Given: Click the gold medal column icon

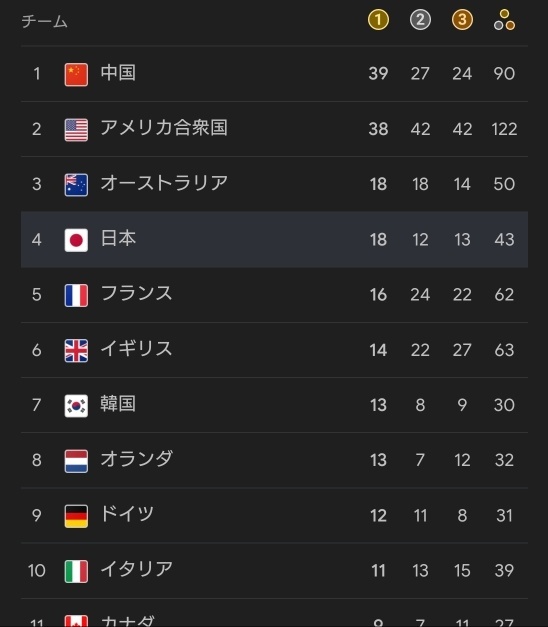Looking at the screenshot, I should click(x=378, y=20).
